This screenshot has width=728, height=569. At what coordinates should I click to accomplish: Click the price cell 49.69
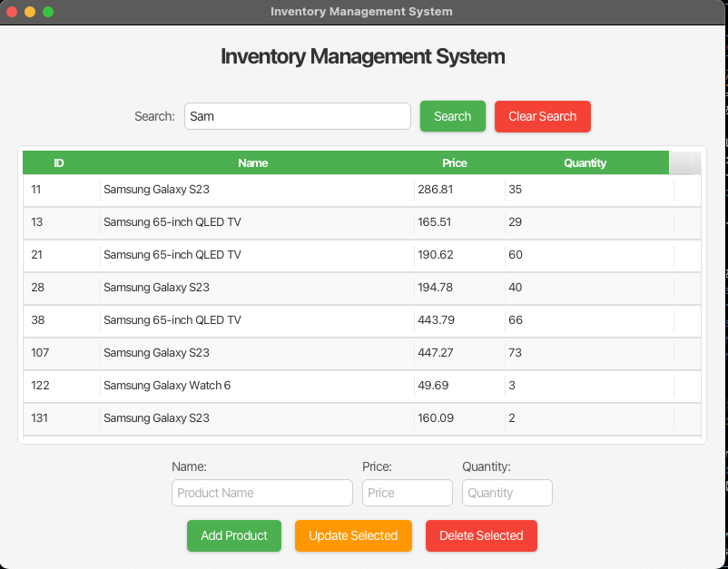pos(459,385)
